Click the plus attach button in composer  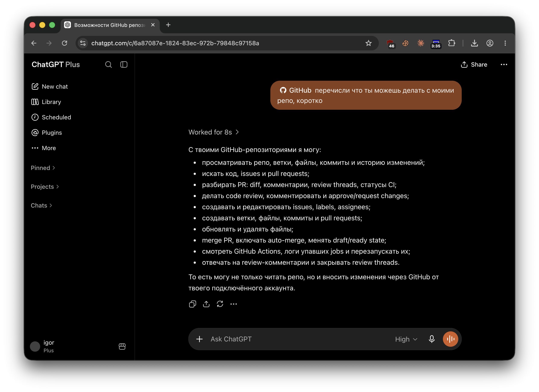tap(199, 339)
